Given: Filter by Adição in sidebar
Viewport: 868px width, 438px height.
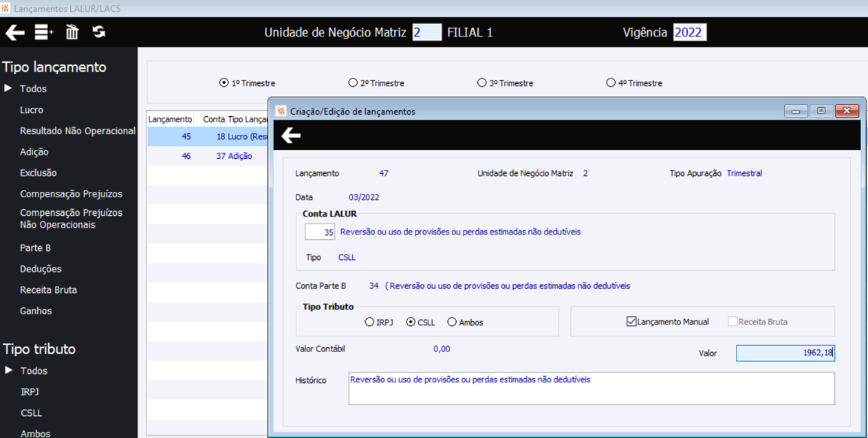Looking at the screenshot, I should 34,152.
